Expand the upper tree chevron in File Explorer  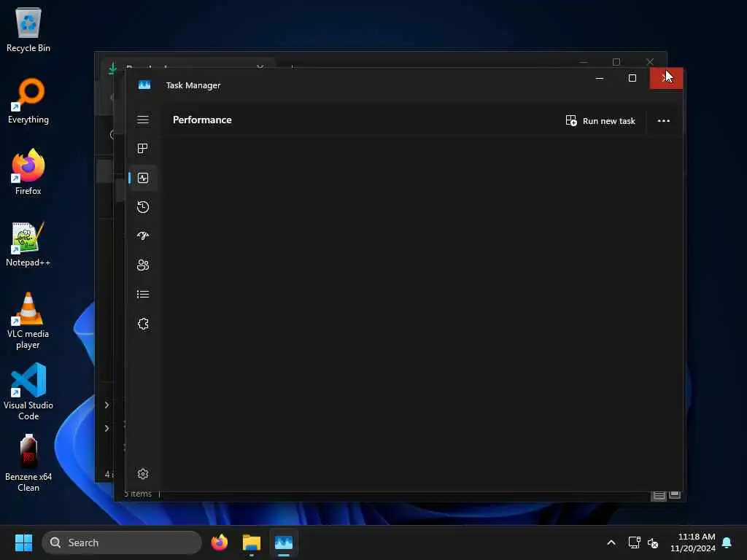[x=107, y=405]
